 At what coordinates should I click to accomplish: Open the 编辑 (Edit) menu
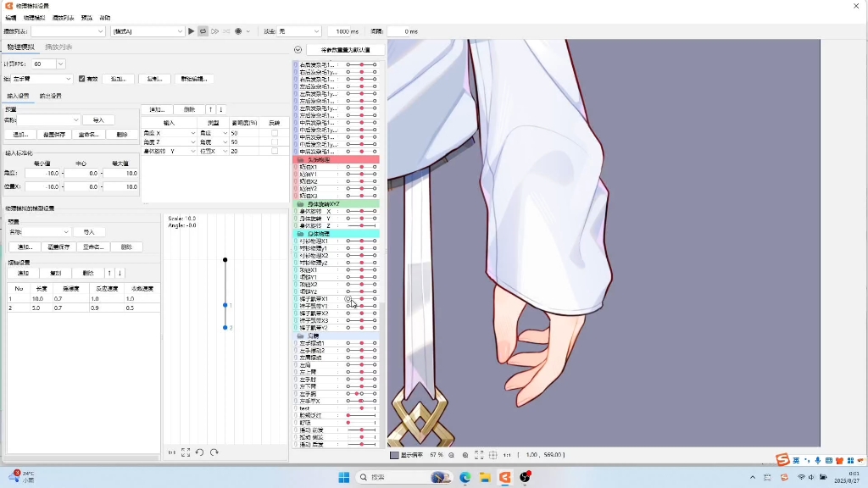[x=10, y=18]
